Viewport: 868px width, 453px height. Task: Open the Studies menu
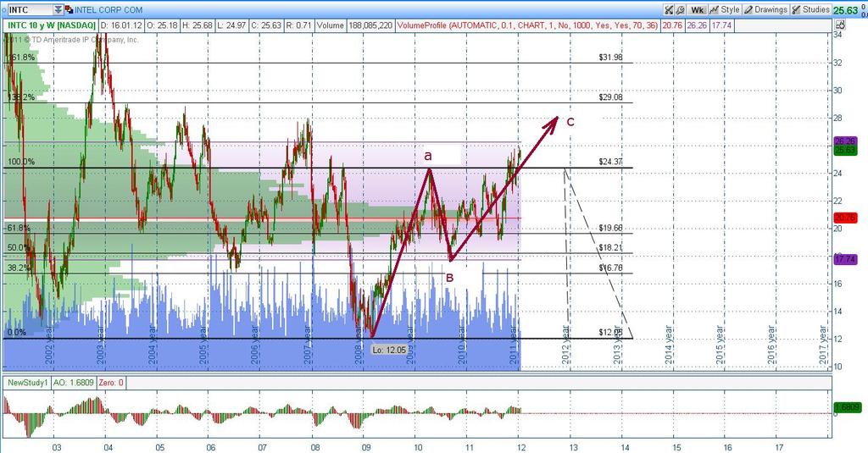[x=811, y=10]
